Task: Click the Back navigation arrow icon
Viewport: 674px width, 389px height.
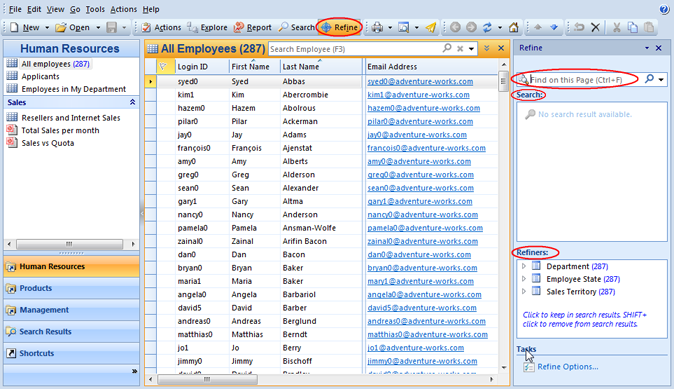Action: pos(455,28)
